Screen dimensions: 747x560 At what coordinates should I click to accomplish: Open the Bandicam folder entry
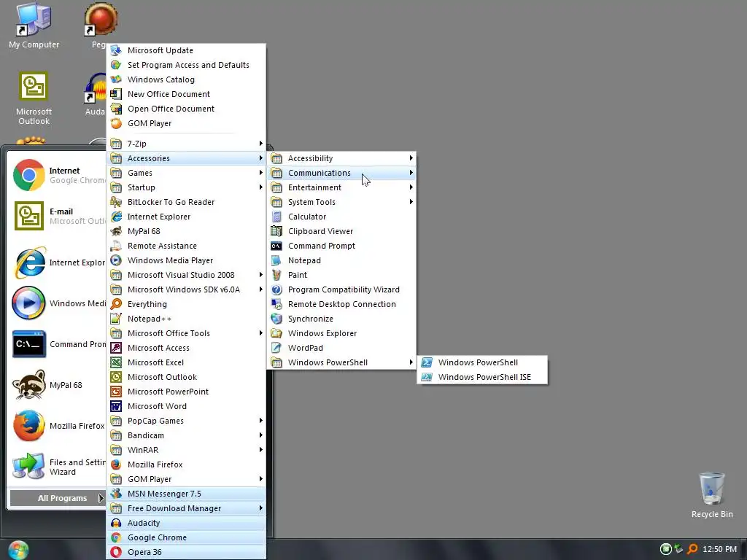(x=186, y=435)
